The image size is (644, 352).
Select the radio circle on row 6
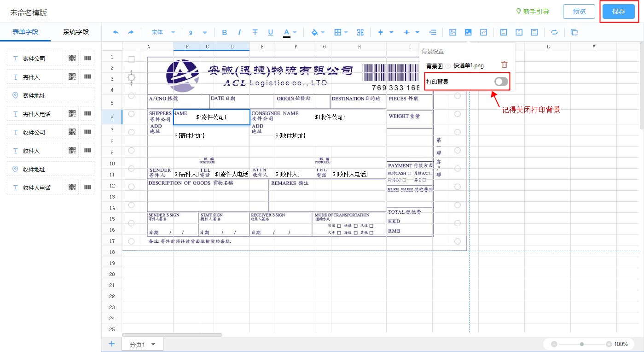(x=131, y=114)
